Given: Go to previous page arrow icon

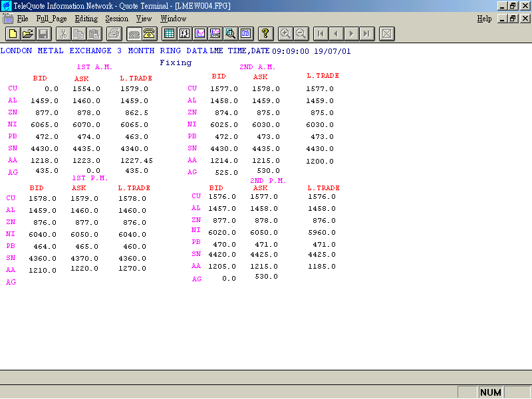Looking at the screenshot, I should pyautogui.click(x=336, y=34).
